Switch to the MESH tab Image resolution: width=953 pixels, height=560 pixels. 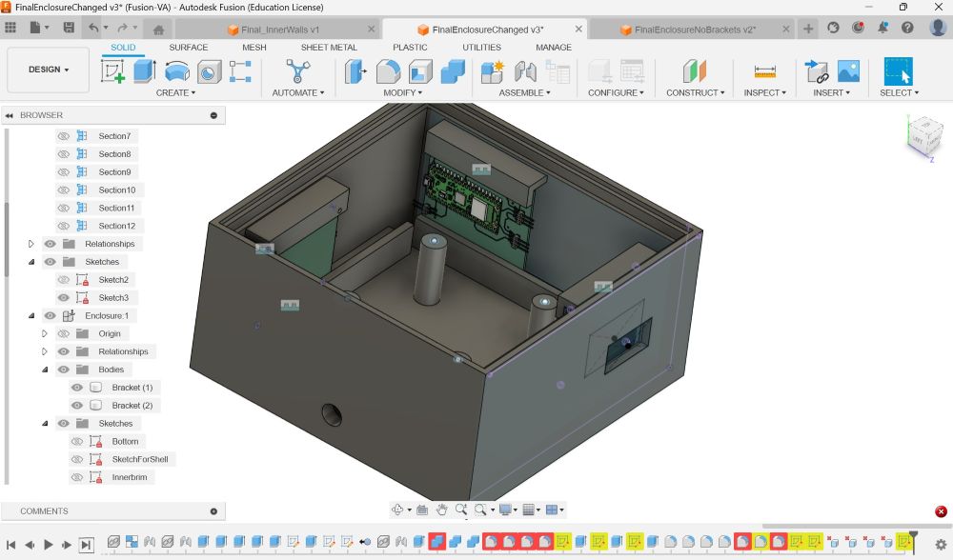[254, 48]
